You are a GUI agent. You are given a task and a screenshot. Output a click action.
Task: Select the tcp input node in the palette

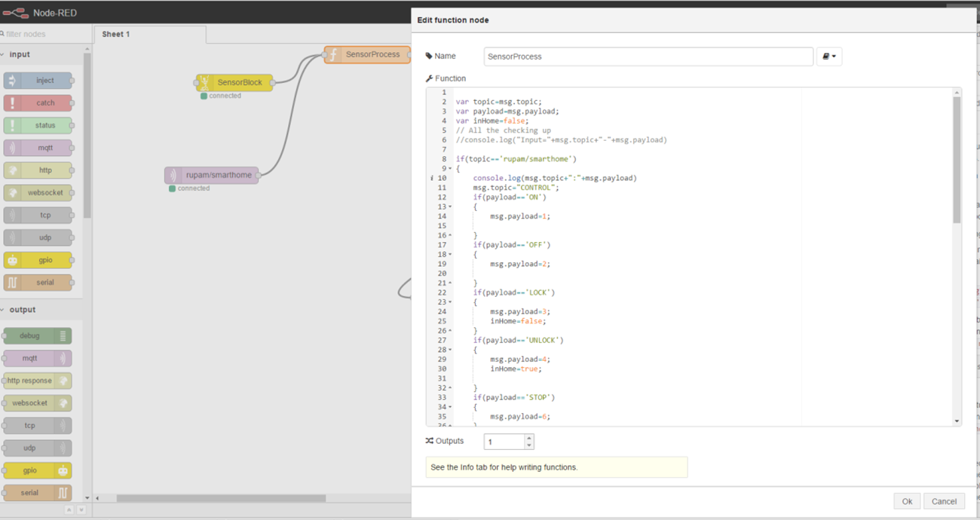(x=38, y=216)
